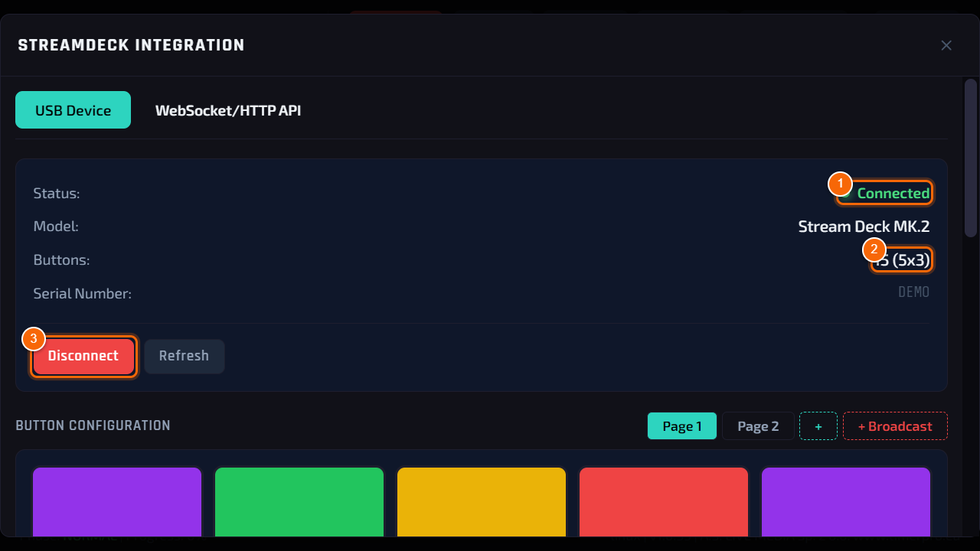Close the StreamDeck Integration dialog
This screenshot has height=551, width=980.
pos(946,45)
